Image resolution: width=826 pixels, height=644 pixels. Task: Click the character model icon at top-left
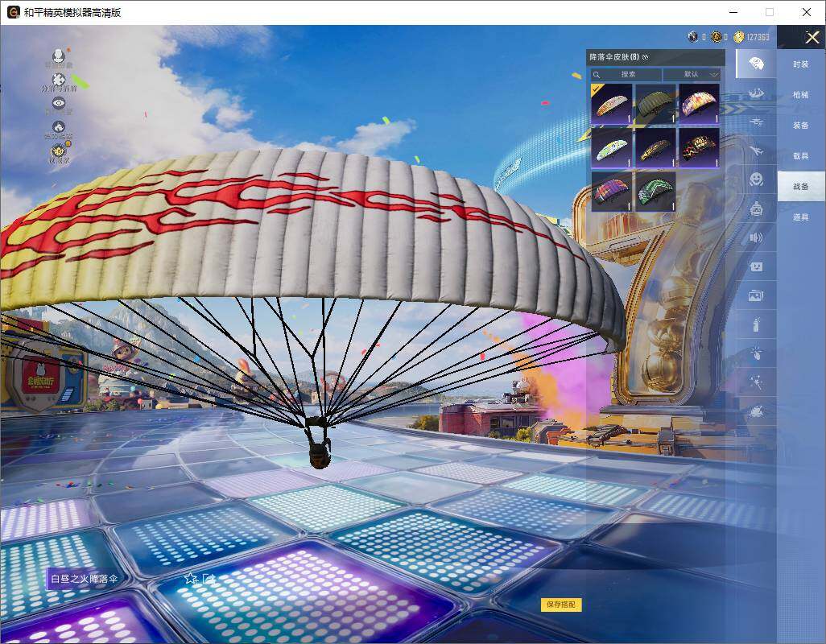click(59, 55)
